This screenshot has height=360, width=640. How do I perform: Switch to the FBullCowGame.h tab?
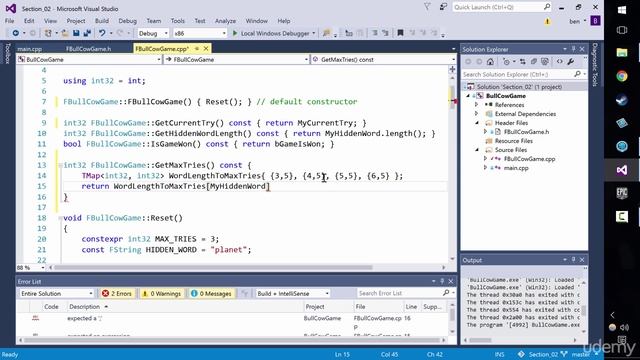coord(88,49)
